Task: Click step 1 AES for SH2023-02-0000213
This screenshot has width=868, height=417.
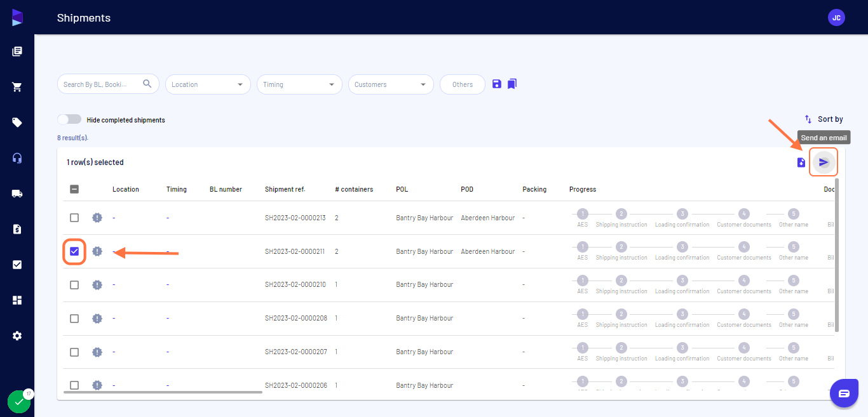Action: pos(583,214)
